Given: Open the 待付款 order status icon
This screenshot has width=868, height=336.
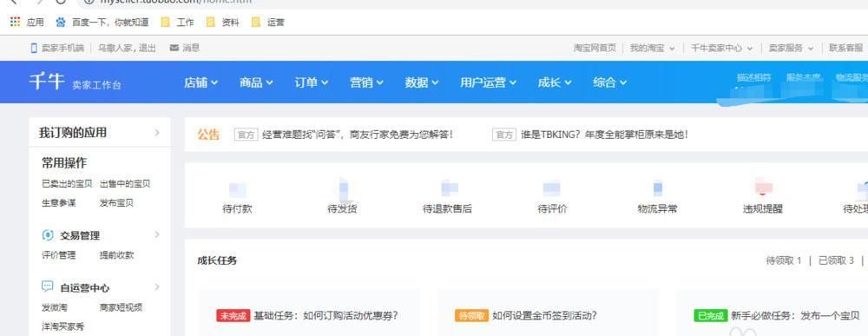Looking at the screenshot, I should (238, 189).
